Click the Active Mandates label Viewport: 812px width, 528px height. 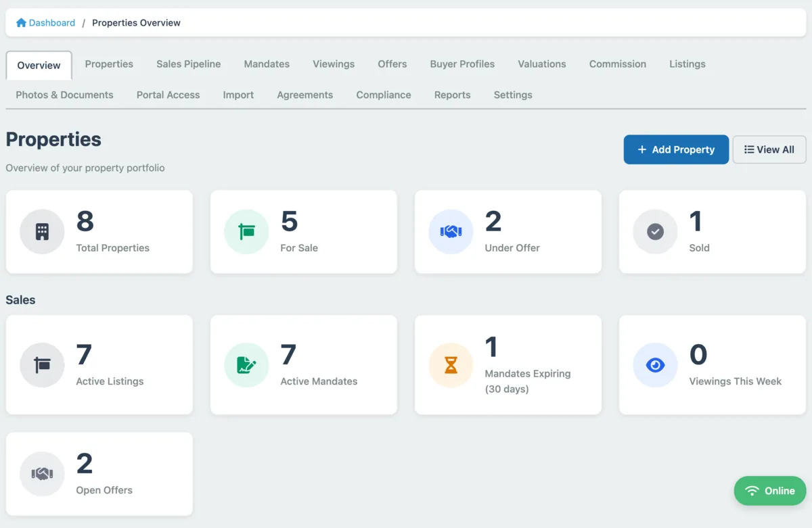click(319, 381)
